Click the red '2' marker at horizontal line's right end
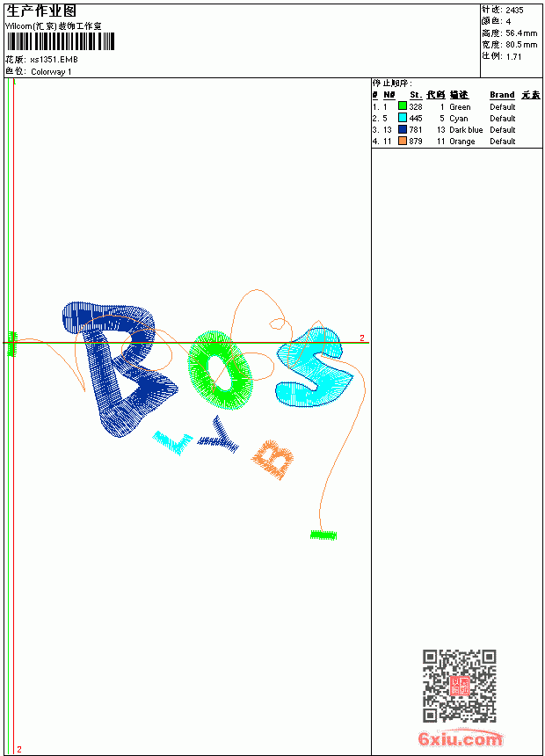 362,338
